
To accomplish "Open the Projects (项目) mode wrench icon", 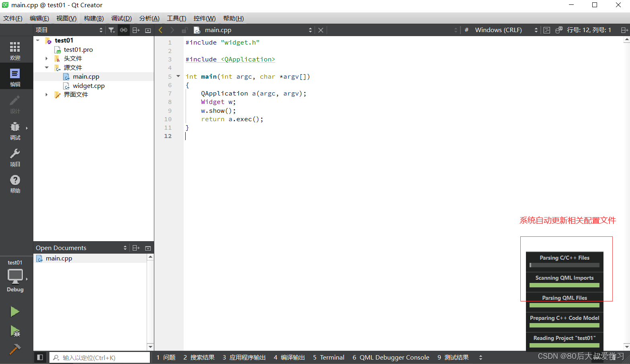I will click(15, 157).
